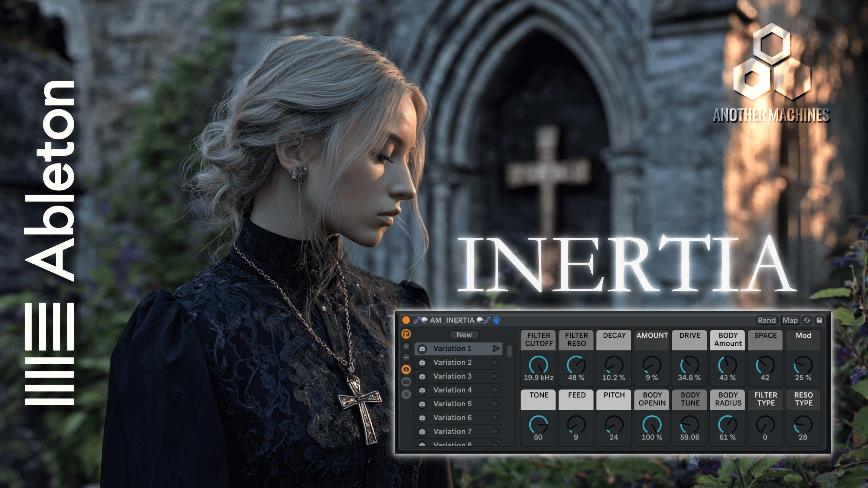Create a variation with the New button
This screenshot has width=868, height=488.
point(464,334)
